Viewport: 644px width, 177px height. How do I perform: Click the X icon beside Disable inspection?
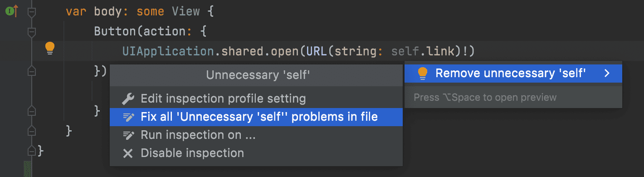(128, 153)
